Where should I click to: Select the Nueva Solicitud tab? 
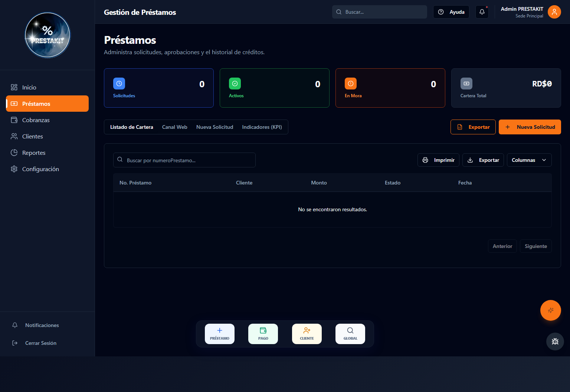click(x=215, y=127)
